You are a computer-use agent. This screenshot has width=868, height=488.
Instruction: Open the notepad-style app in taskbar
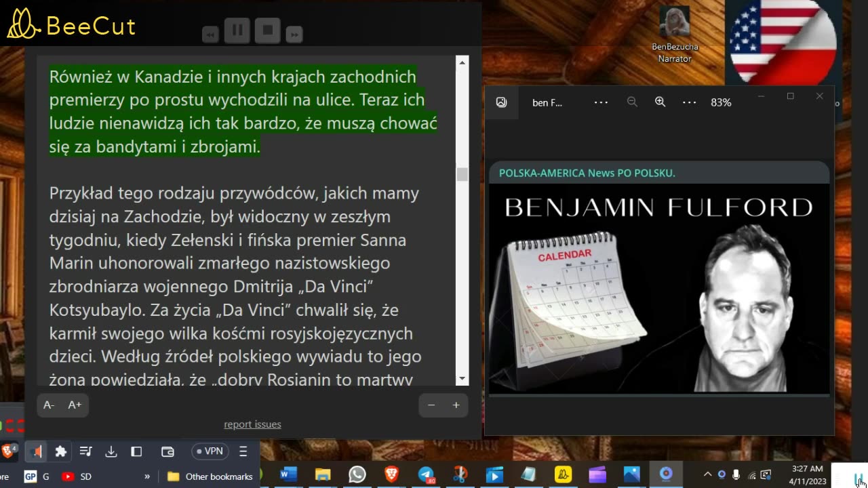click(529, 474)
